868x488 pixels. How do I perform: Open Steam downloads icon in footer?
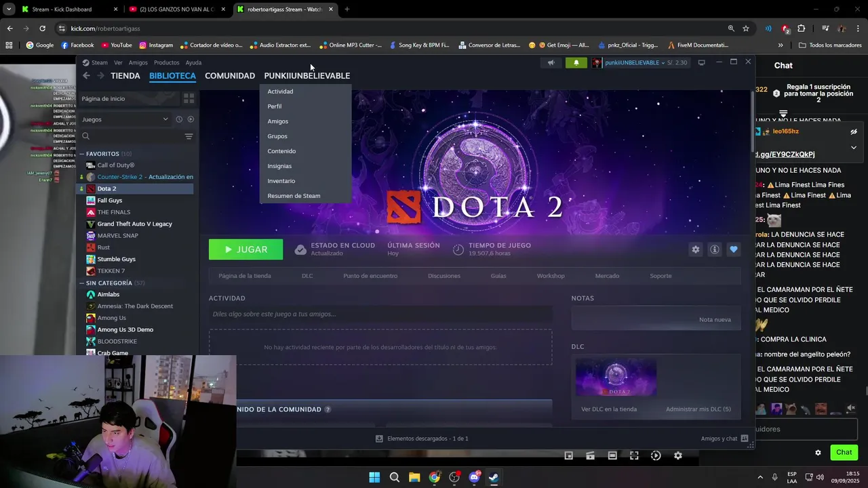pos(379,439)
